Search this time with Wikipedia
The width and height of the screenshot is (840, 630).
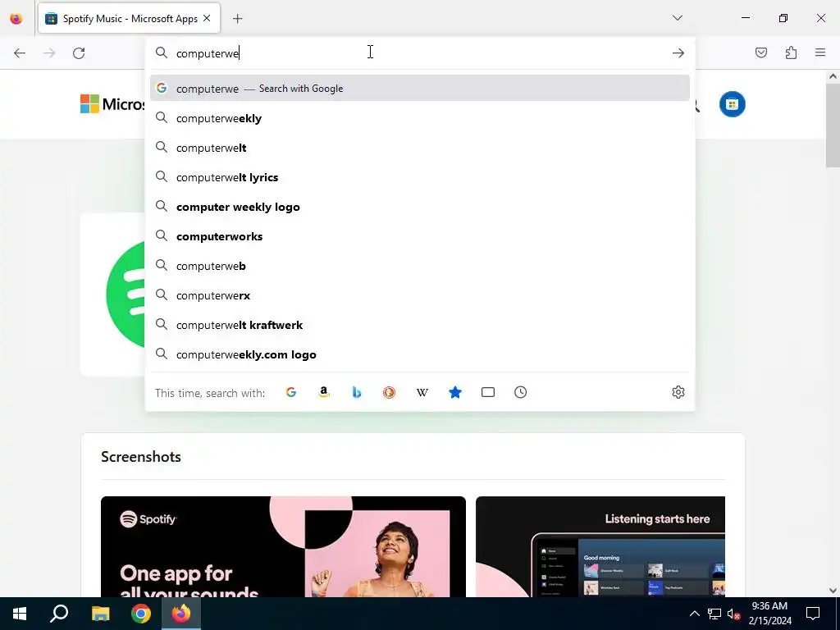point(422,392)
